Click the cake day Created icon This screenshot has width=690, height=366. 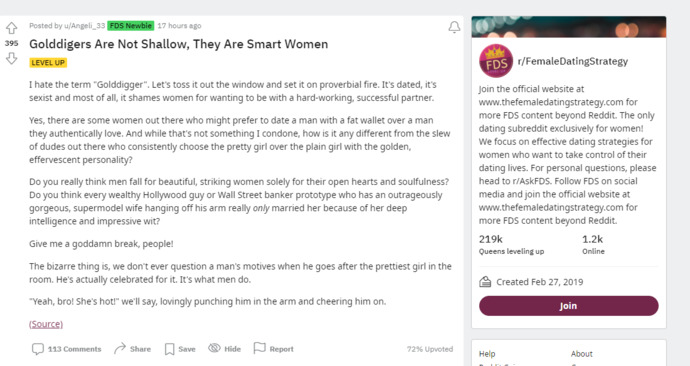pos(485,282)
